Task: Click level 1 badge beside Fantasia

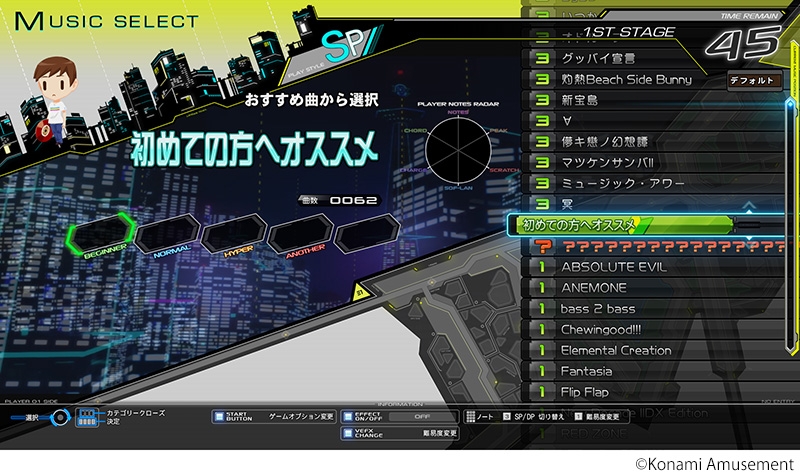Action: click(542, 371)
